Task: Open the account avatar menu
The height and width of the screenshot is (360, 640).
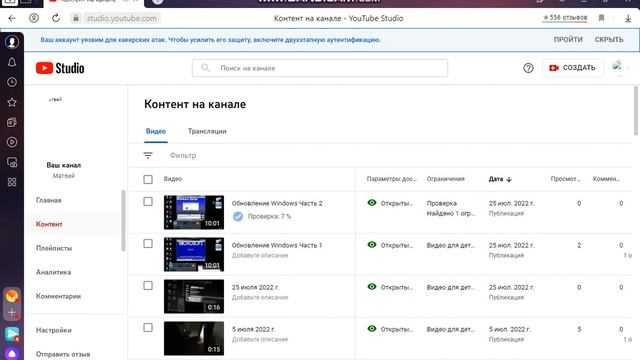Action: 618,67
